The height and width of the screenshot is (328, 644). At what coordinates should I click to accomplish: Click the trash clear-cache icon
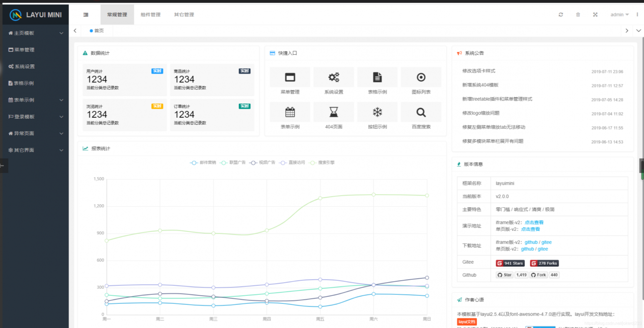(578, 15)
